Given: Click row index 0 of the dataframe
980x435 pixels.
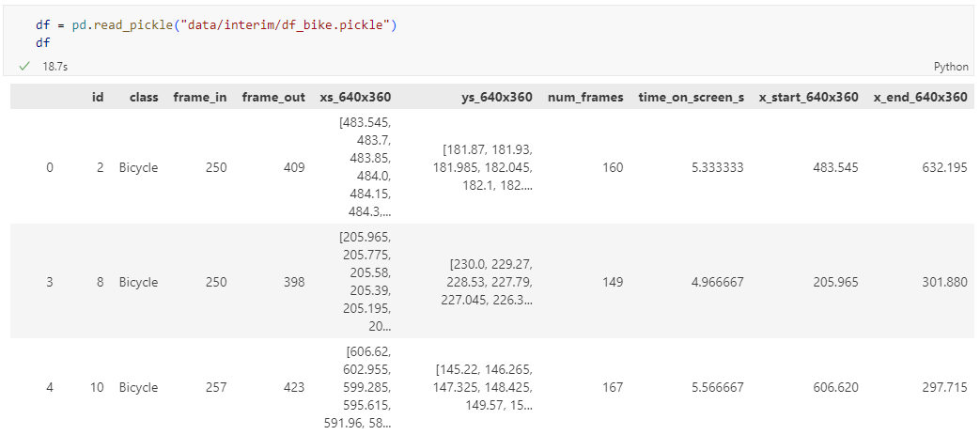Looking at the screenshot, I should pyautogui.click(x=50, y=167).
